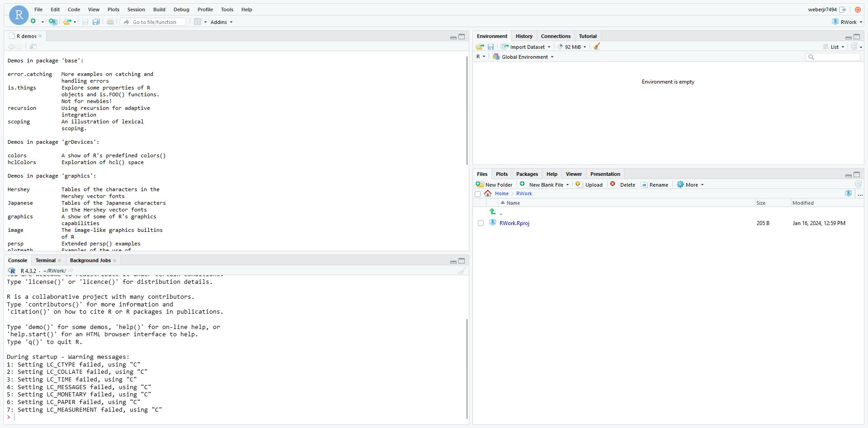
Task: Clear objects from the workspace
Action: click(x=596, y=47)
